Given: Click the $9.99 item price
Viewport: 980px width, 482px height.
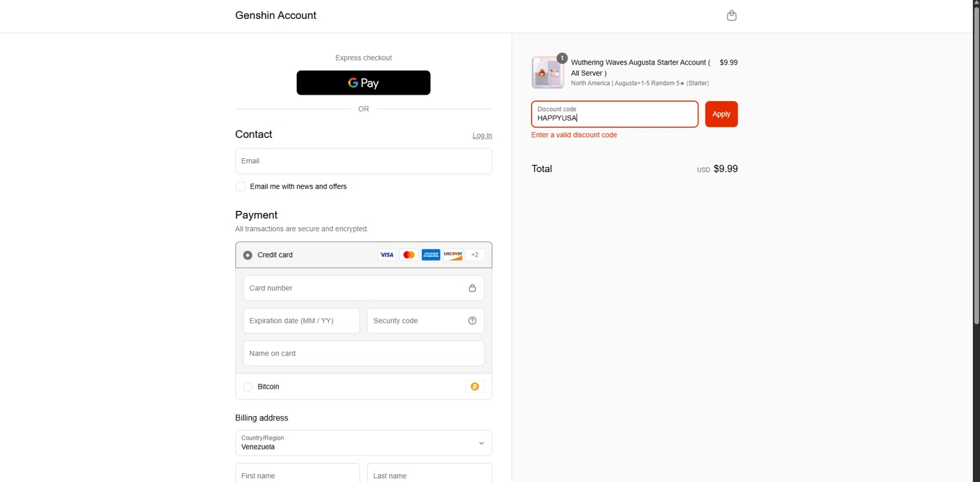Looking at the screenshot, I should tap(728, 63).
